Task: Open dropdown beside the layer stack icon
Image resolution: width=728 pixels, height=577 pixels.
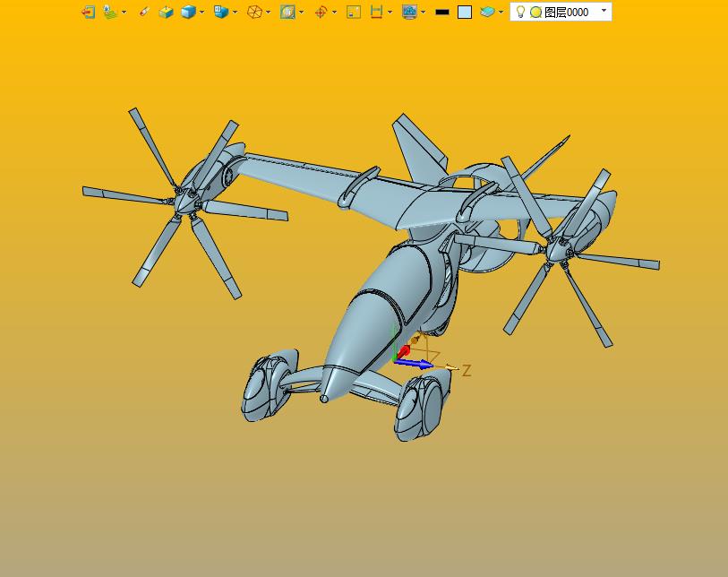Action: 501,12
